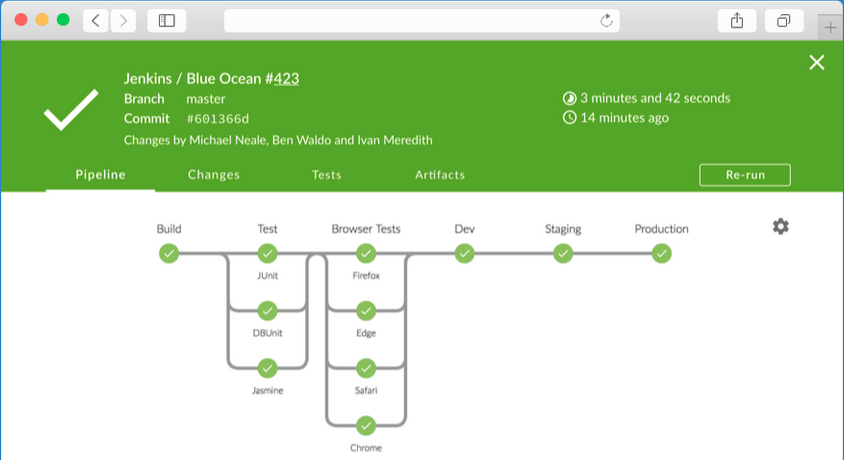Open the Safari share button
Image resolution: width=844 pixels, height=462 pixels.
click(x=737, y=20)
